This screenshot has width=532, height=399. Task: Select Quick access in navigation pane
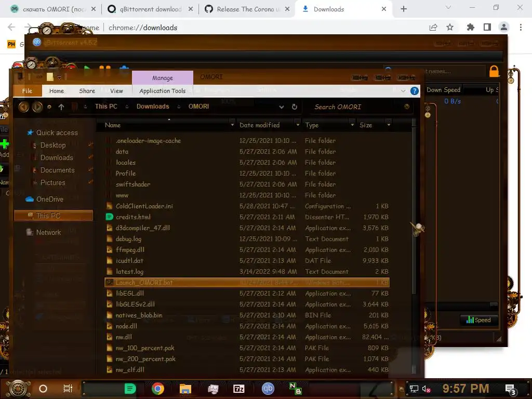[x=57, y=132]
